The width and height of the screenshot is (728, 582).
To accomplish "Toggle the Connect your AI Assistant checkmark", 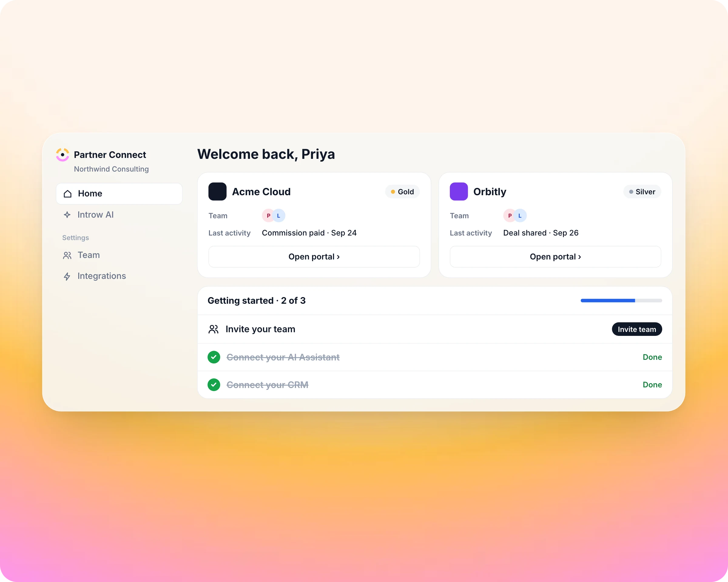I will [214, 357].
